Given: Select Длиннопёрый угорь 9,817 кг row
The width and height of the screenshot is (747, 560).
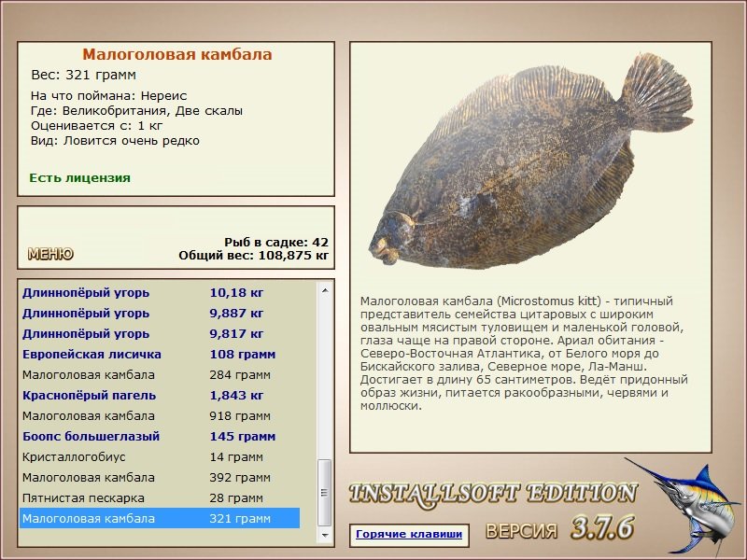Looking at the screenshot, I should (160, 334).
